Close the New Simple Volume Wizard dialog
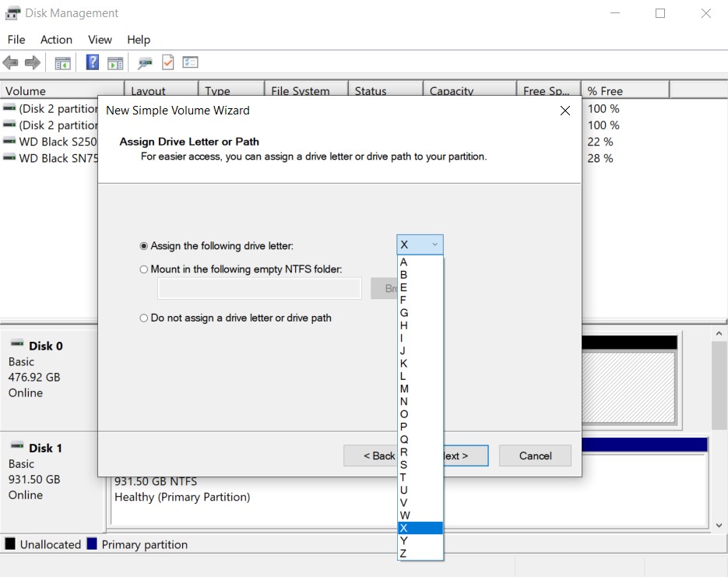Screen dimensions: 728x577 click(565, 111)
